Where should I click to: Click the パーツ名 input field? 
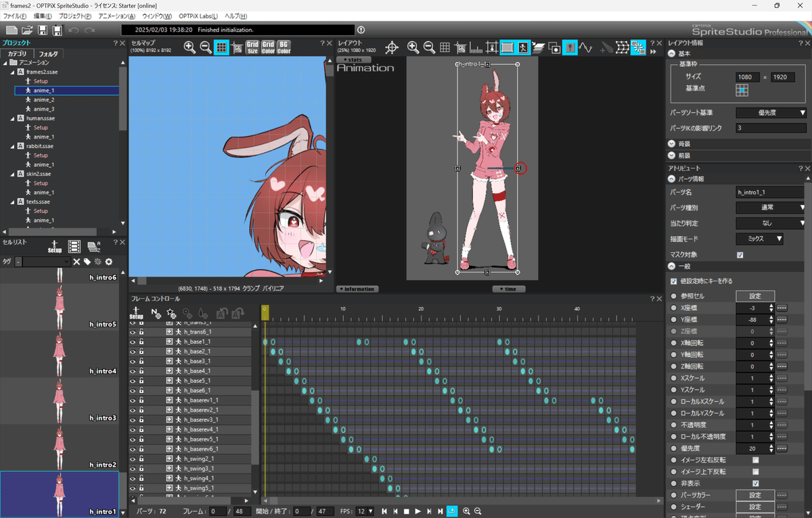(x=771, y=193)
